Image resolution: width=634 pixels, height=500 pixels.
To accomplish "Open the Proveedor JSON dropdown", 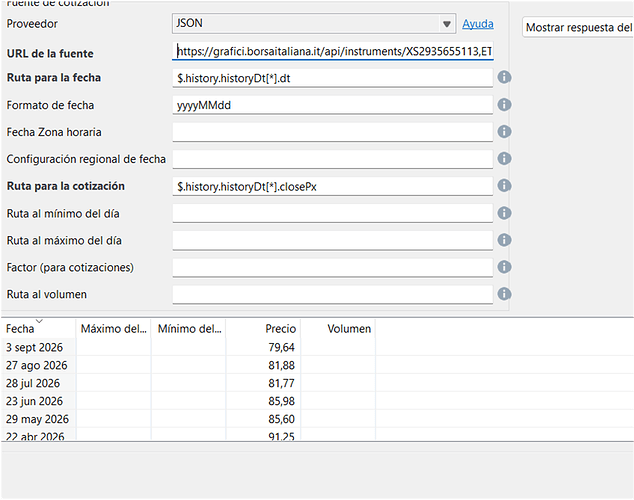I will (x=314, y=23).
